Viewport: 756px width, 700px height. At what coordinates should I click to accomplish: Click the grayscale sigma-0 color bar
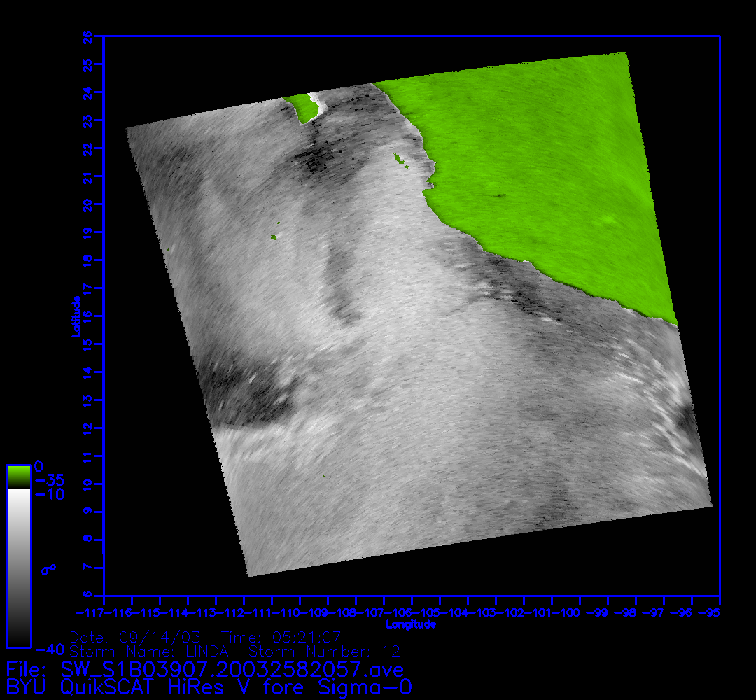[18, 567]
